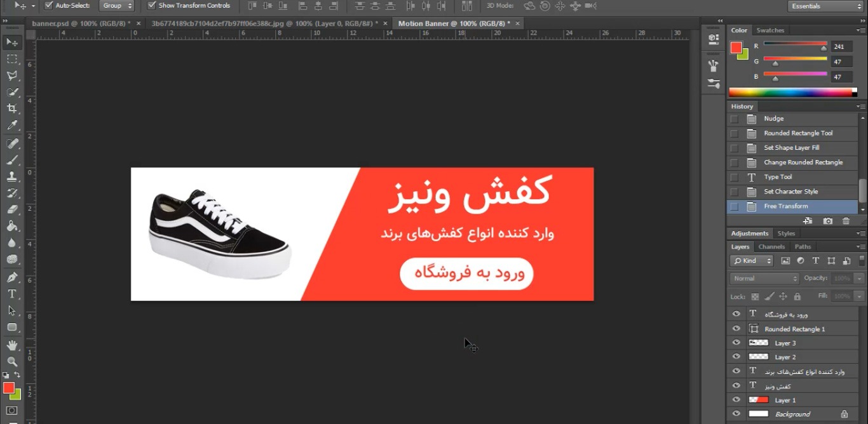Click the Layer 1 thumbnail

pyautogui.click(x=759, y=400)
